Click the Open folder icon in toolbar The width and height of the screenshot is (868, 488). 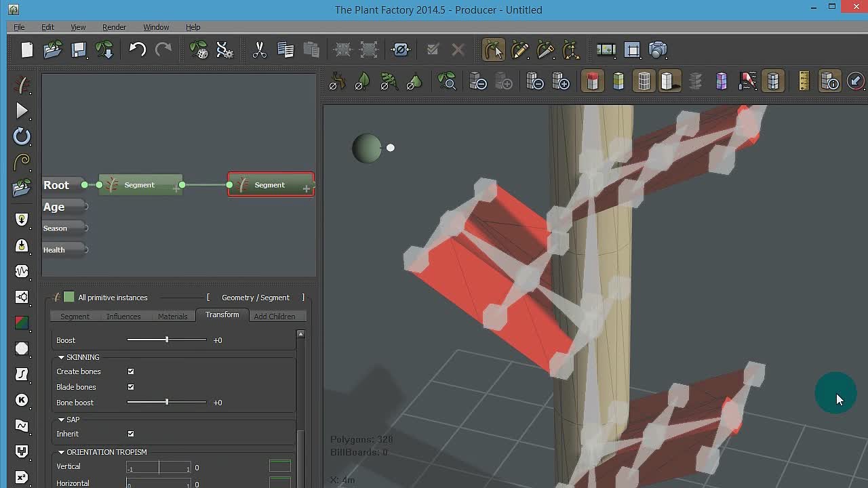point(53,49)
